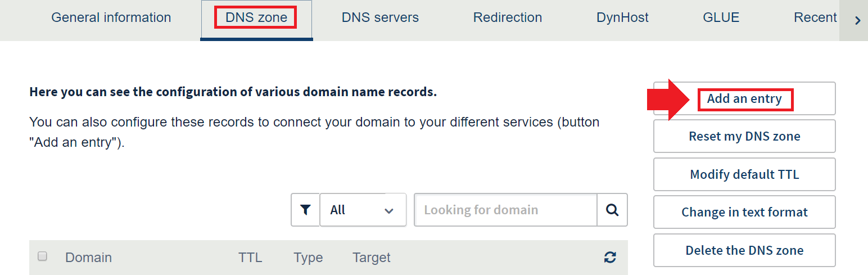Refresh the DNS records table
The height and width of the screenshot is (275, 868).
click(610, 258)
